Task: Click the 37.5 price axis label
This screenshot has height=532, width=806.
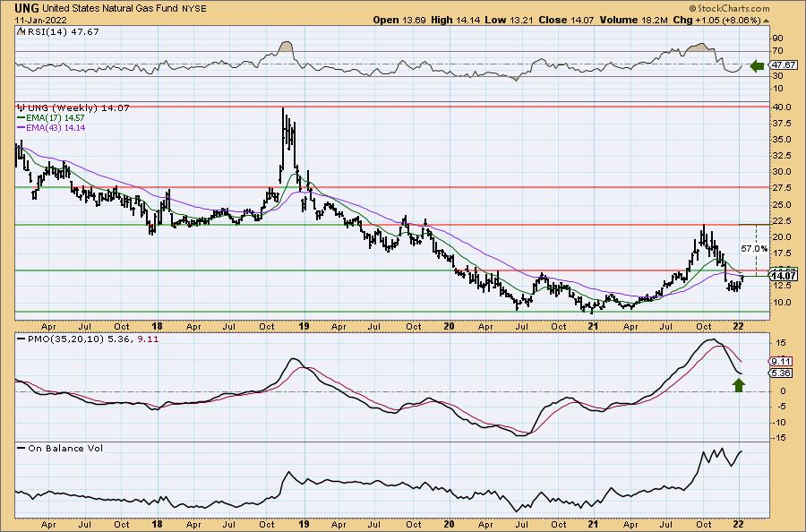Action: click(x=780, y=124)
